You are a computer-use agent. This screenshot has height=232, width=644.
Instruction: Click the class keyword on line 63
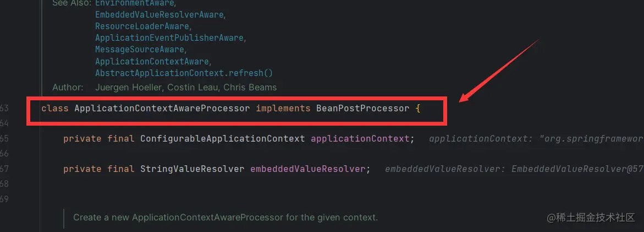click(x=54, y=109)
